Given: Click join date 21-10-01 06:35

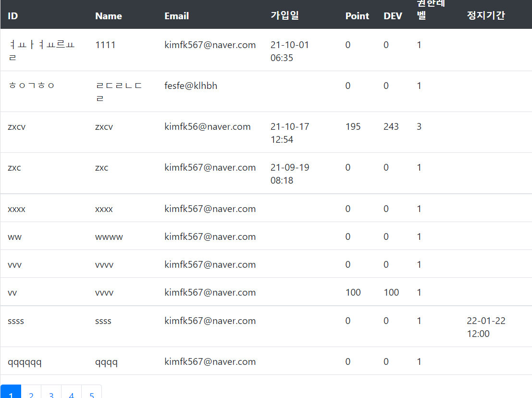Looking at the screenshot, I should (x=290, y=51).
